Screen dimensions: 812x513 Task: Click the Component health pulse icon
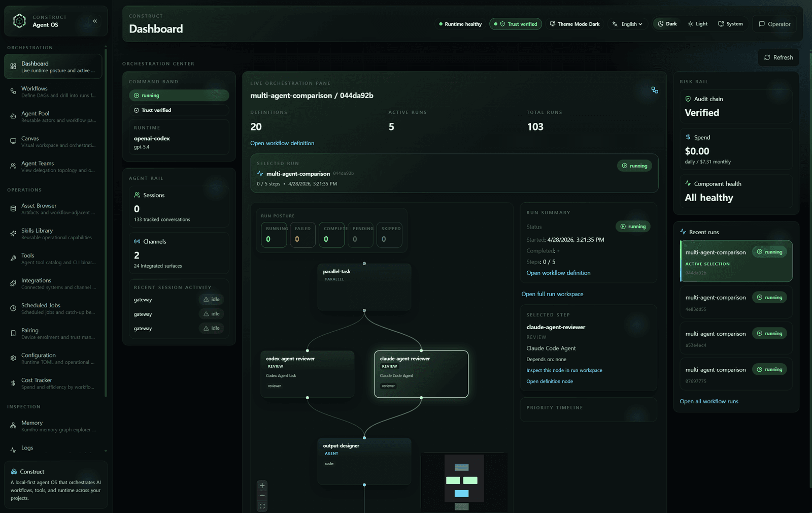[x=688, y=184]
